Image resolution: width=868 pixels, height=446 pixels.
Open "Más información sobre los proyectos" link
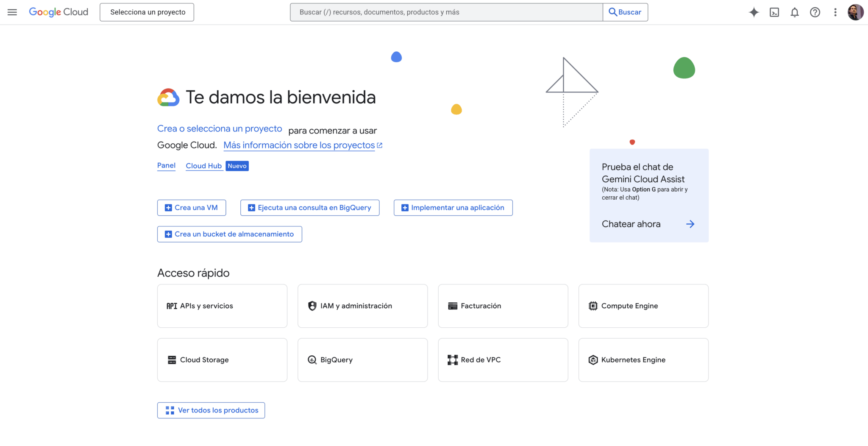pyautogui.click(x=299, y=145)
